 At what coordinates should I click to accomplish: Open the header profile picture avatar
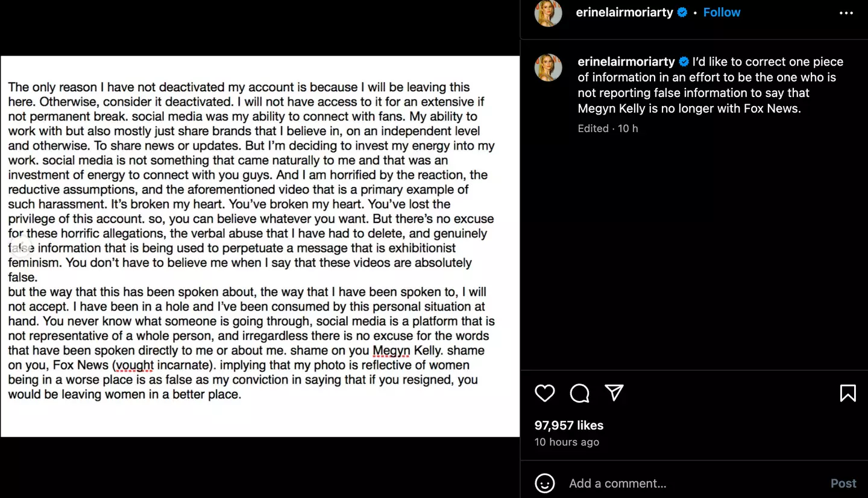coord(548,13)
